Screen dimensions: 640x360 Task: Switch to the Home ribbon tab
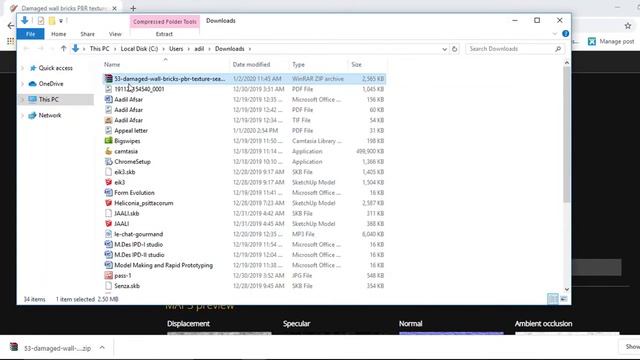(x=58, y=34)
